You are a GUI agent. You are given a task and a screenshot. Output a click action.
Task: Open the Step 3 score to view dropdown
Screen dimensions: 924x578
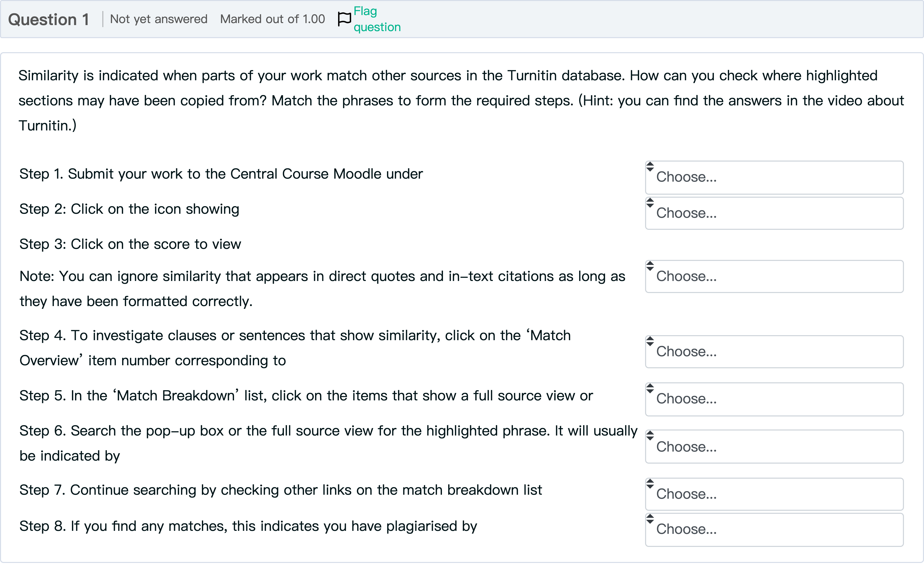(774, 276)
